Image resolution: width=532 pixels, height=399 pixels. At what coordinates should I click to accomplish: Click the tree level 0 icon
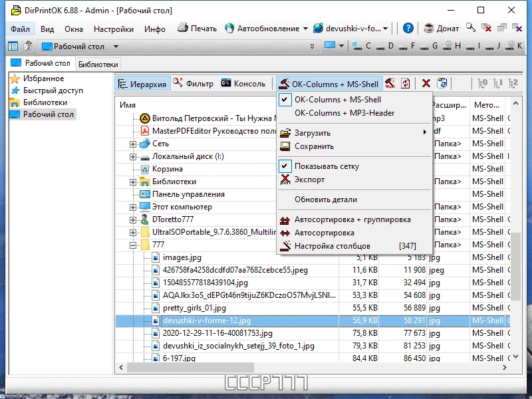pyautogui.click(x=482, y=84)
